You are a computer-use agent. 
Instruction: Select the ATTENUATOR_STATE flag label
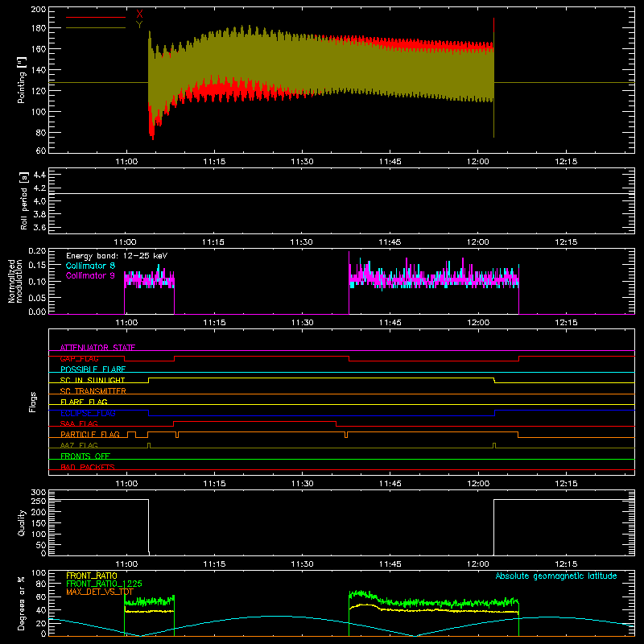tap(97, 348)
